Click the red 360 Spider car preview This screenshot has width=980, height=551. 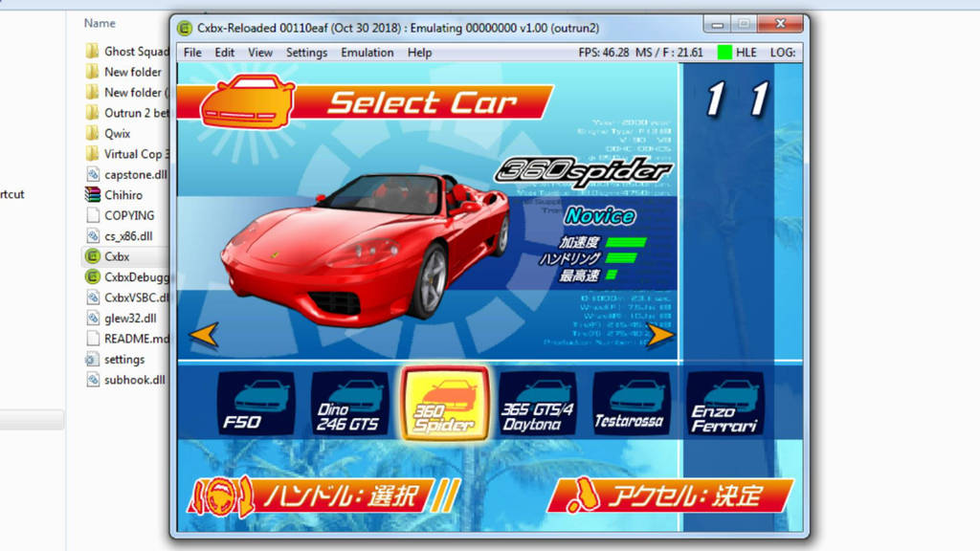coord(366,249)
